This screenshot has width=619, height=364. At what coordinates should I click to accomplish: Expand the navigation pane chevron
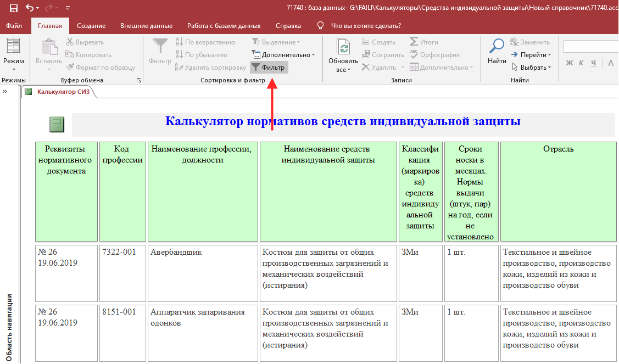click(5, 92)
